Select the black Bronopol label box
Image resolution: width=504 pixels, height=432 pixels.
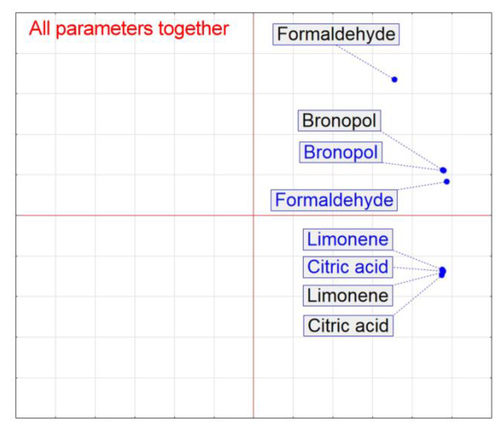point(339,121)
